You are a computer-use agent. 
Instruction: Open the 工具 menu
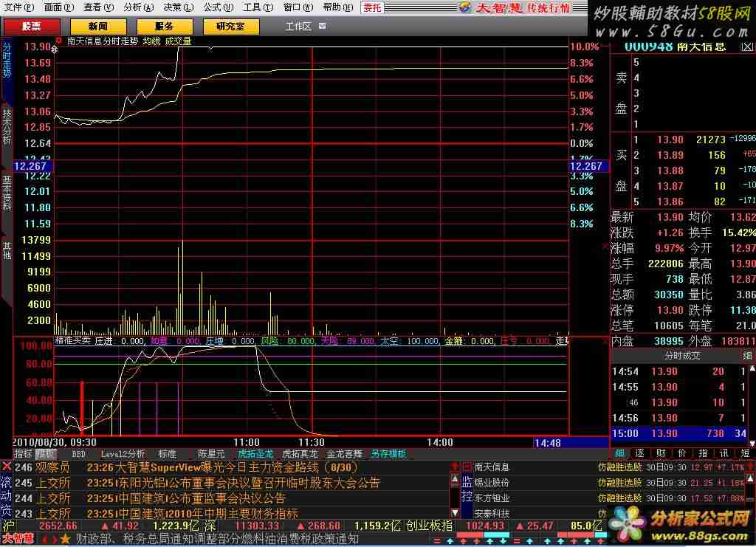(x=258, y=7)
